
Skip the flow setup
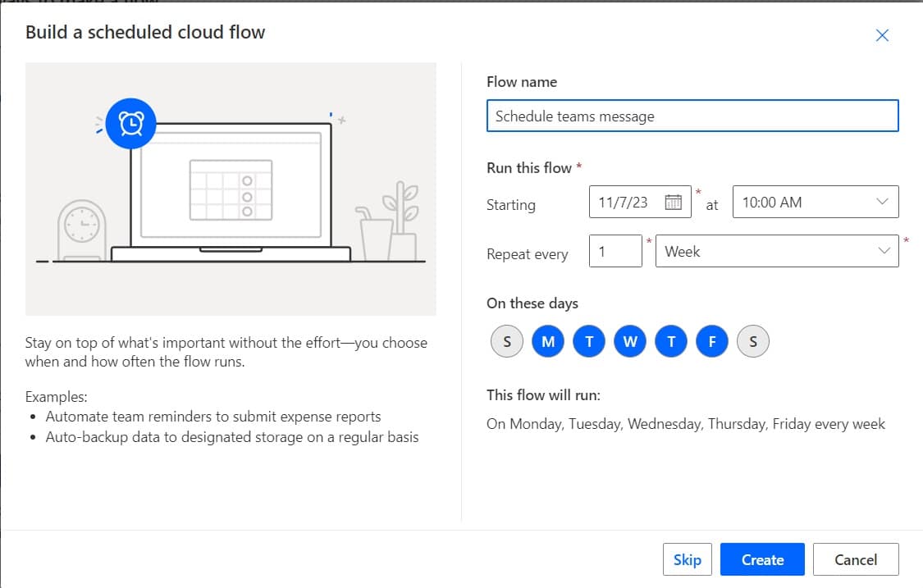coord(688,559)
